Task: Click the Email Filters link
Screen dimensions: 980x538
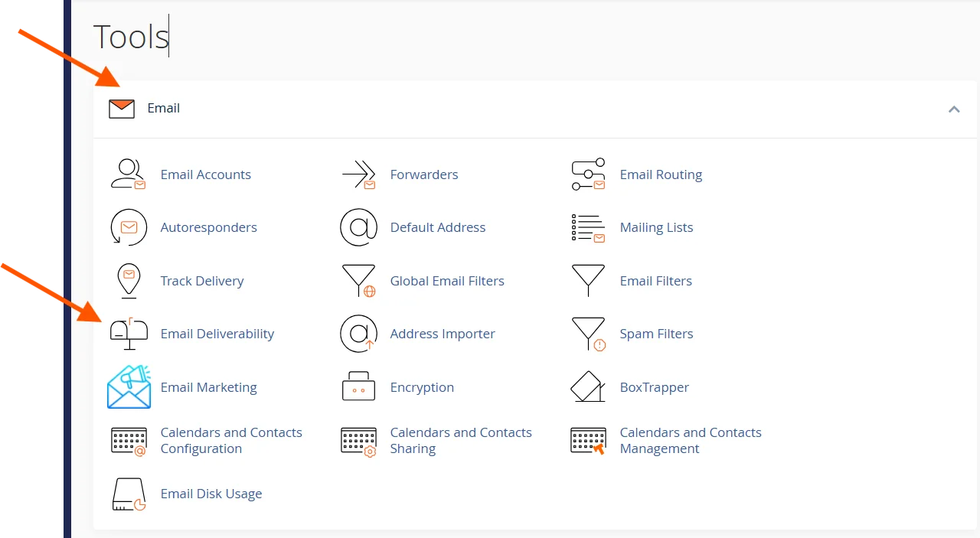Action: [655, 281]
